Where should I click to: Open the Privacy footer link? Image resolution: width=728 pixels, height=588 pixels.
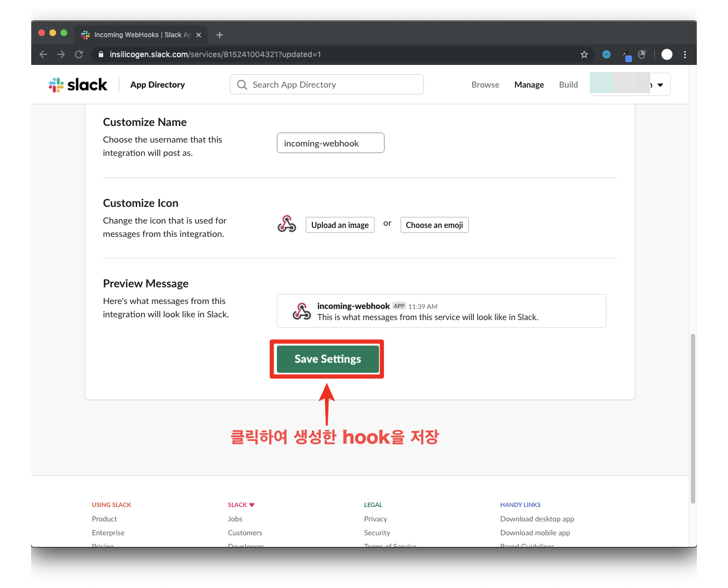[x=376, y=519]
